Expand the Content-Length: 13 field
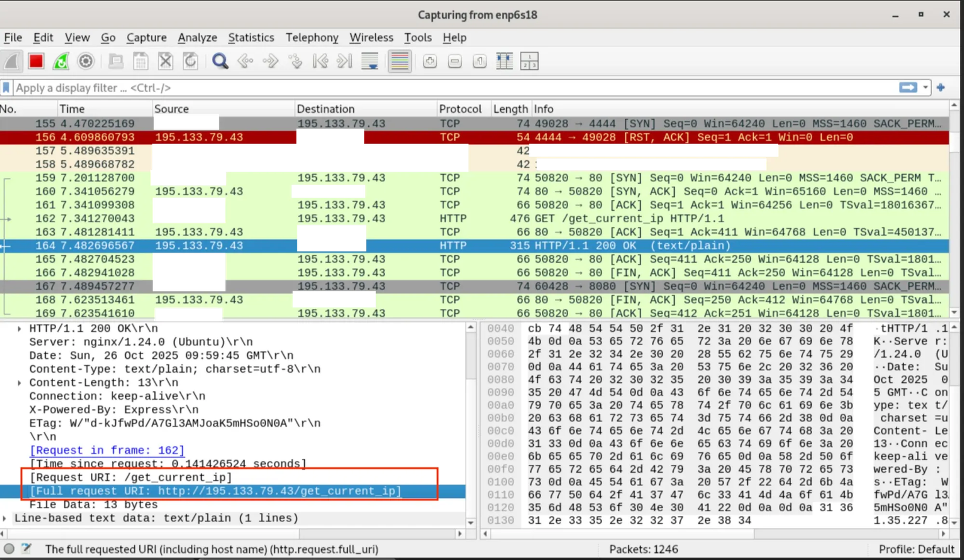This screenshot has height=560, width=964. (19, 383)
